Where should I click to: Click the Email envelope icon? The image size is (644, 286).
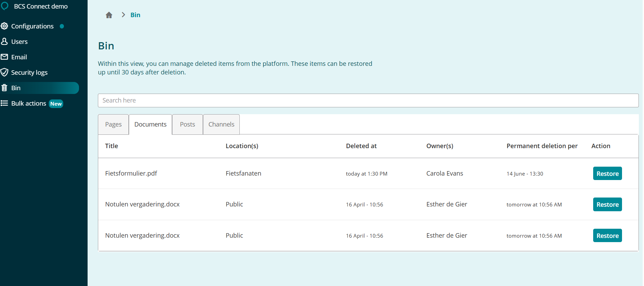(x=4, y=57)
